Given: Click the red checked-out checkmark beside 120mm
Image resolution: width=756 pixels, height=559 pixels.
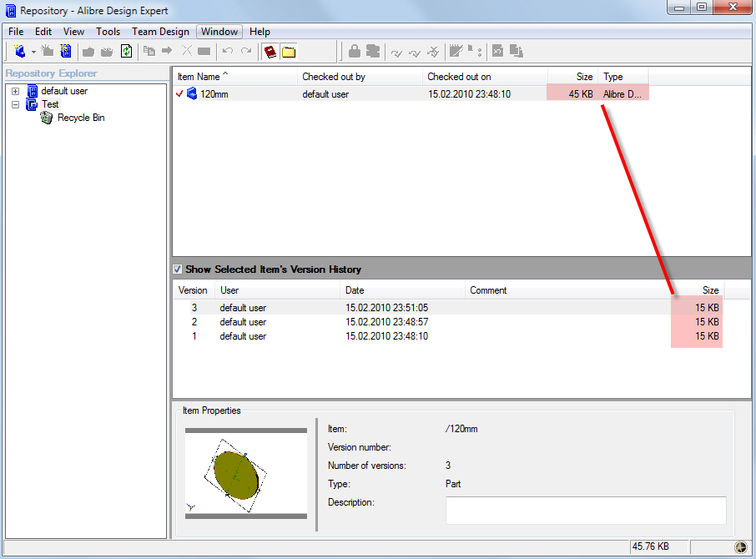Looking at the screenshot, I should tap(179, 94).
